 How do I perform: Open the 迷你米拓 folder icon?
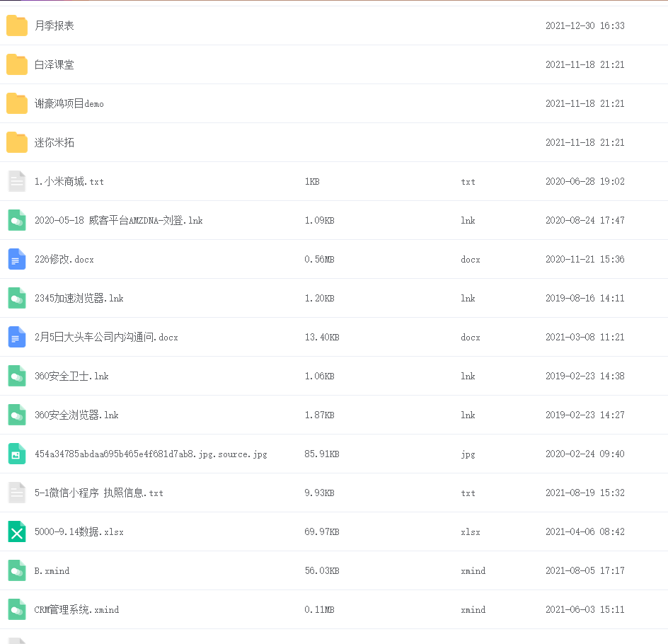click(x=17, y=142)
